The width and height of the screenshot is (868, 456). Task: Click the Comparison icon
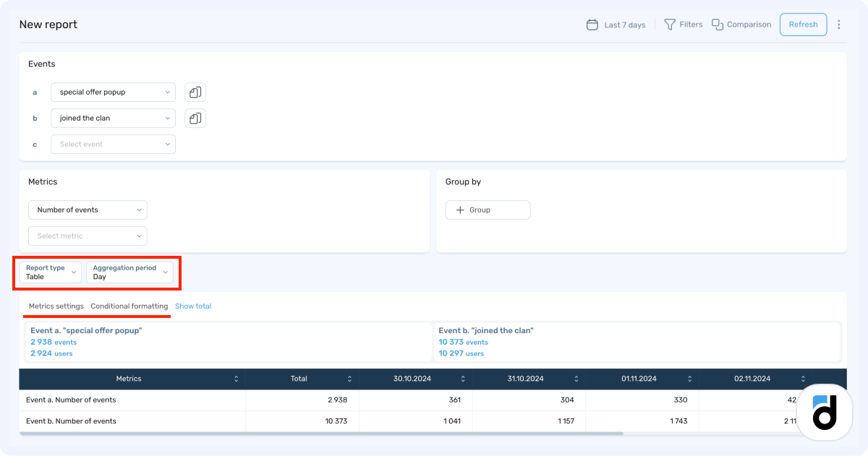(x=718, y=25)
